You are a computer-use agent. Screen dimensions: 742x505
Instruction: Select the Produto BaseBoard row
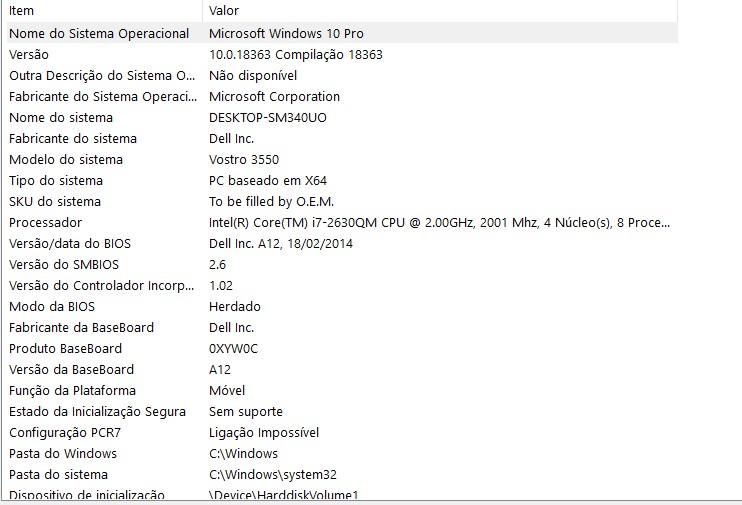[342, 349]
